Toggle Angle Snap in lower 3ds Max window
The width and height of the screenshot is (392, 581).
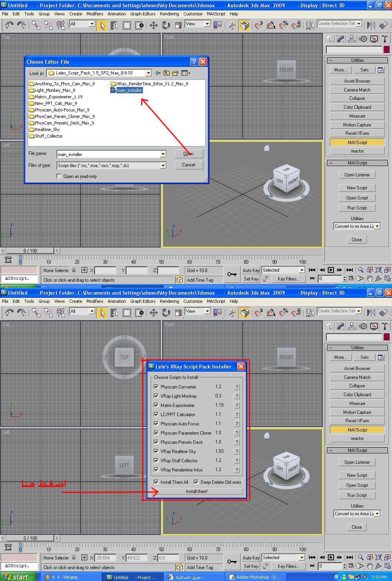point(271,313)
